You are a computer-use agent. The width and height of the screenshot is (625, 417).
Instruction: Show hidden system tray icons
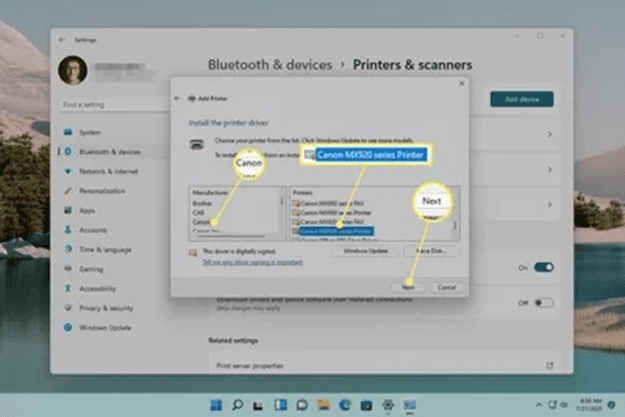(539, 405)
